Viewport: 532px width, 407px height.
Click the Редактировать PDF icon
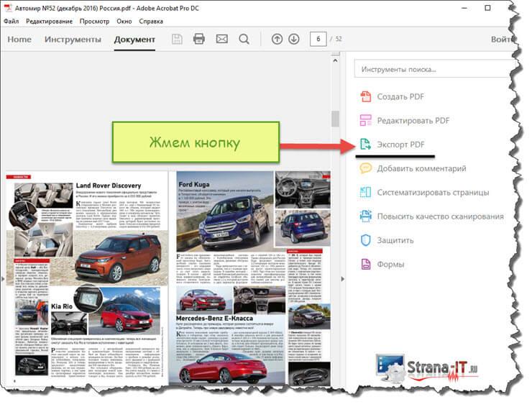point(365,120)
